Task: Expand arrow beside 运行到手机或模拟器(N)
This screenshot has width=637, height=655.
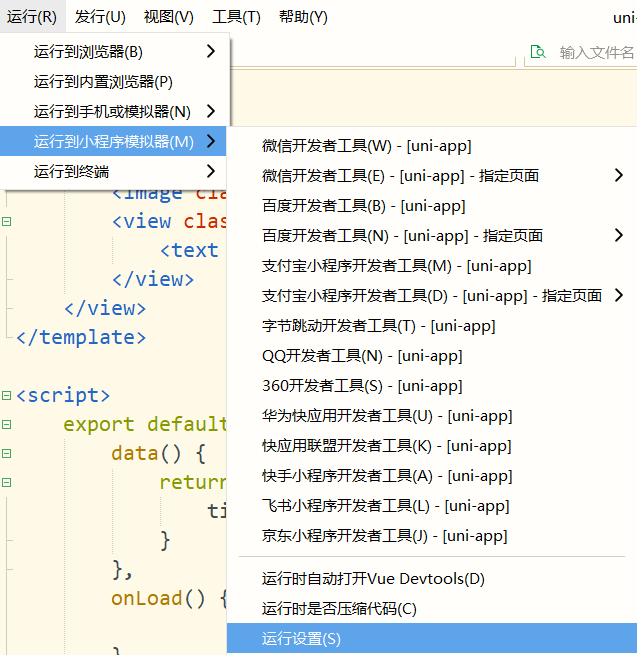Action: click(211, 111)
